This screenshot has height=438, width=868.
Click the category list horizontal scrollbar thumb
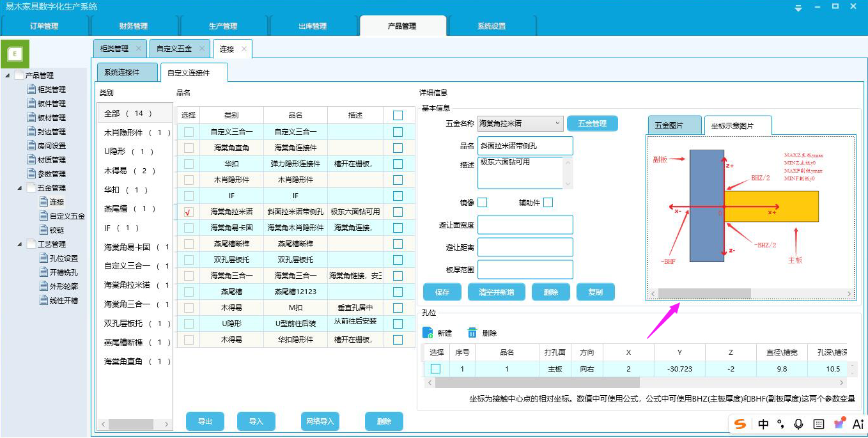[131, 425]
